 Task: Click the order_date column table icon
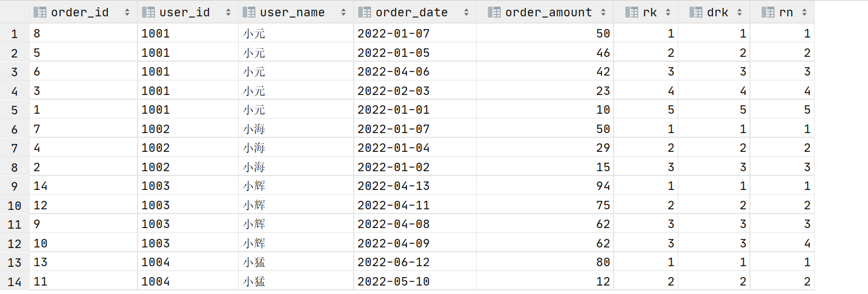(x=365, y=12)
